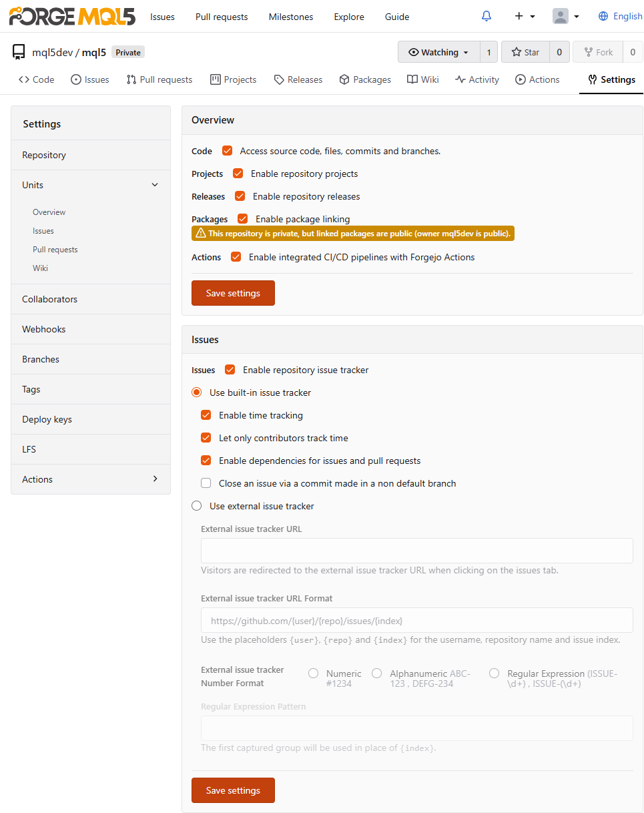
Task: Toggle Forgejo Actions CI/CD checkbox
Action: 236,257
